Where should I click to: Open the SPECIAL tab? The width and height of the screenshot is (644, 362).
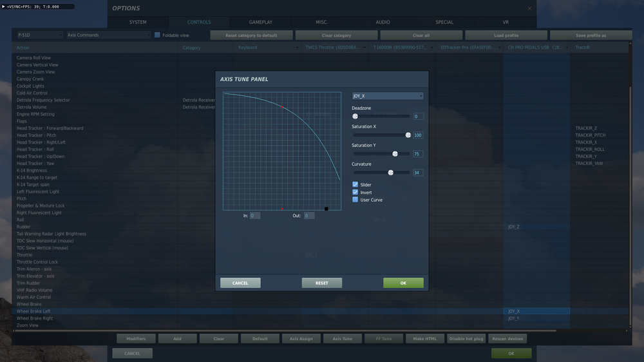[444, 22]
